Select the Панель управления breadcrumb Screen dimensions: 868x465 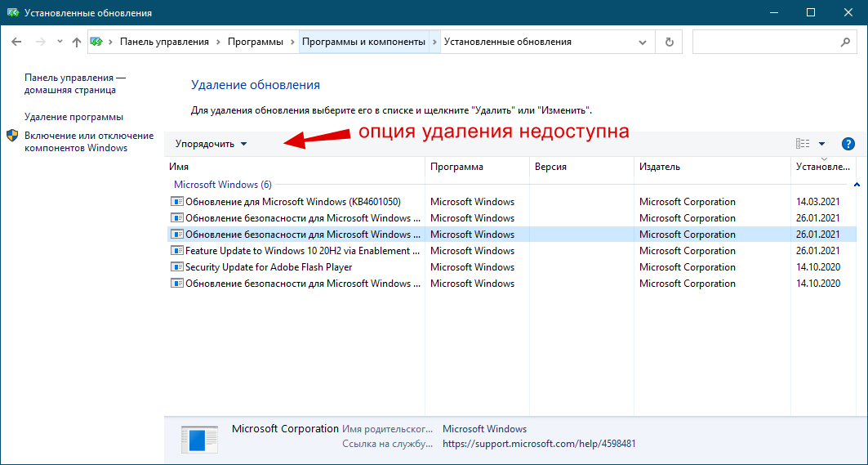[164, 42]
